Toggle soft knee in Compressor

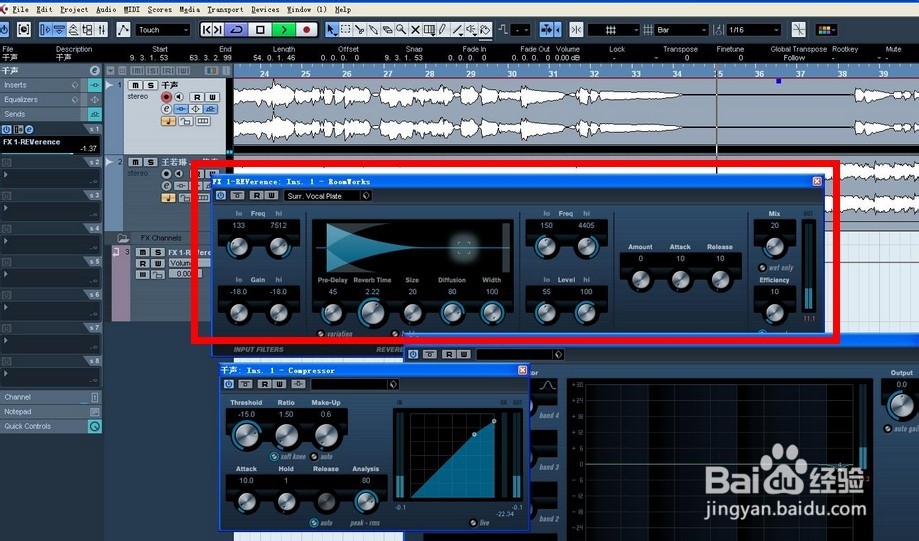pyautogui.click(x=274, y=456)
